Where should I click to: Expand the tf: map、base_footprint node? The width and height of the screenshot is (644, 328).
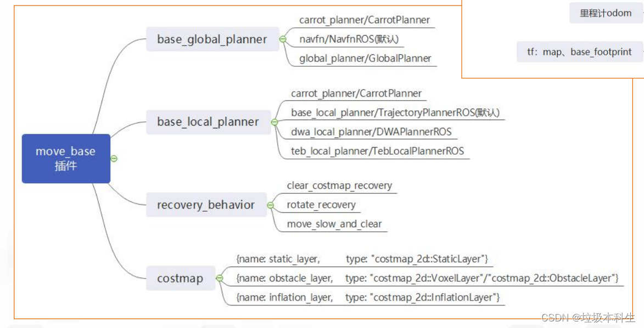(580, 52)
